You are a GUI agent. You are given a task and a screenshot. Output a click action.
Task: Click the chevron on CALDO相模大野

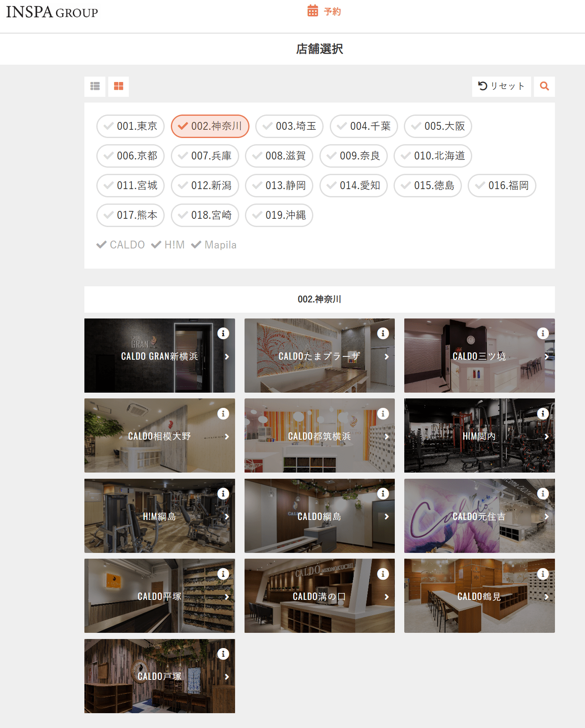pos(227,436)
